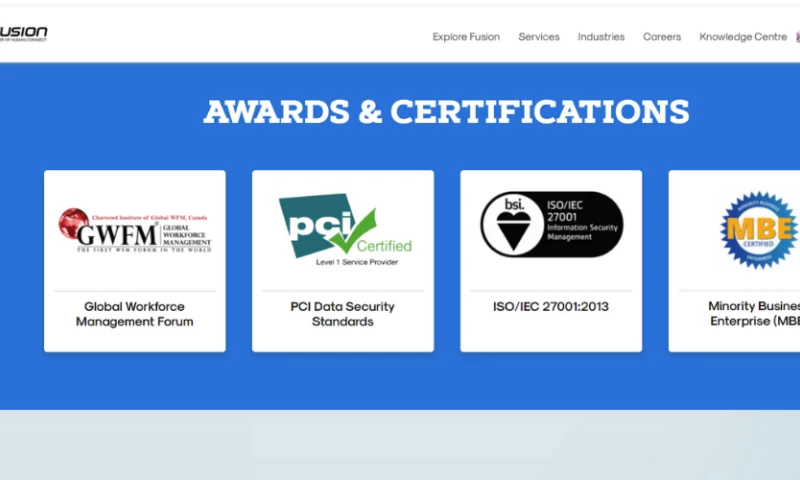Click the red globe in GWFM logo
This screenshot has width=800, height=480.
(74, 223)
